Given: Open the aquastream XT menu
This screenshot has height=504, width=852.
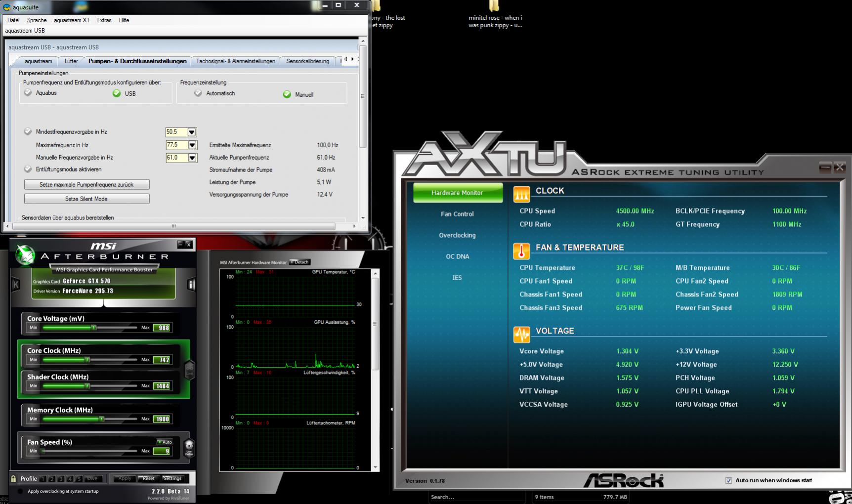Looking at the screenshot, I should [x=72, y=20].
